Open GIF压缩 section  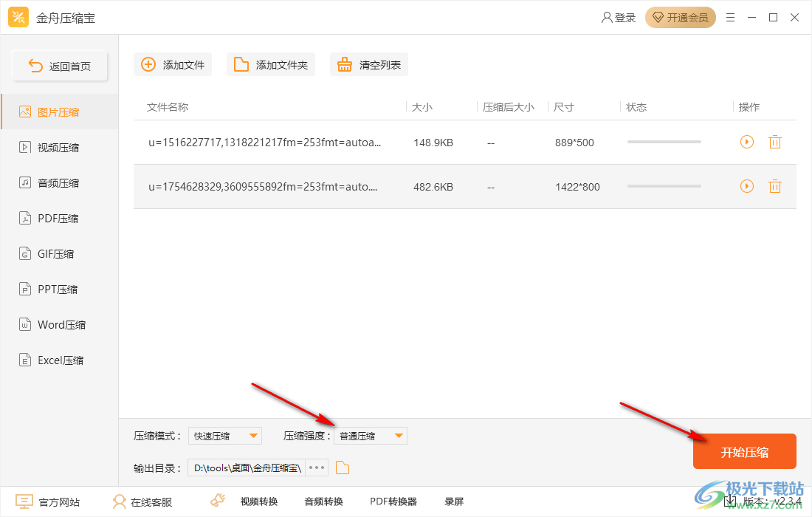60,254
